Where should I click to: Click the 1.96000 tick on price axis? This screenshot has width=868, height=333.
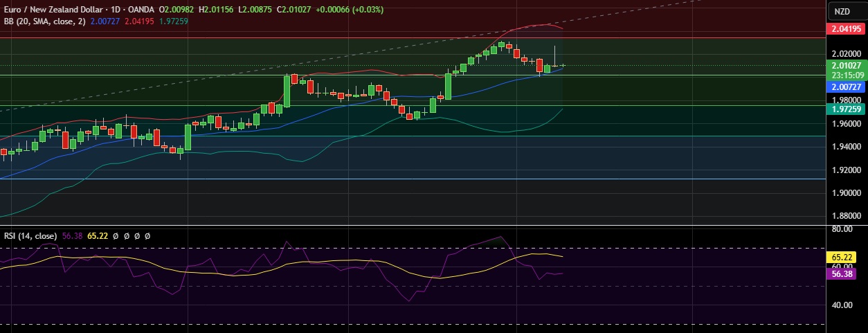tap(846, 124)
